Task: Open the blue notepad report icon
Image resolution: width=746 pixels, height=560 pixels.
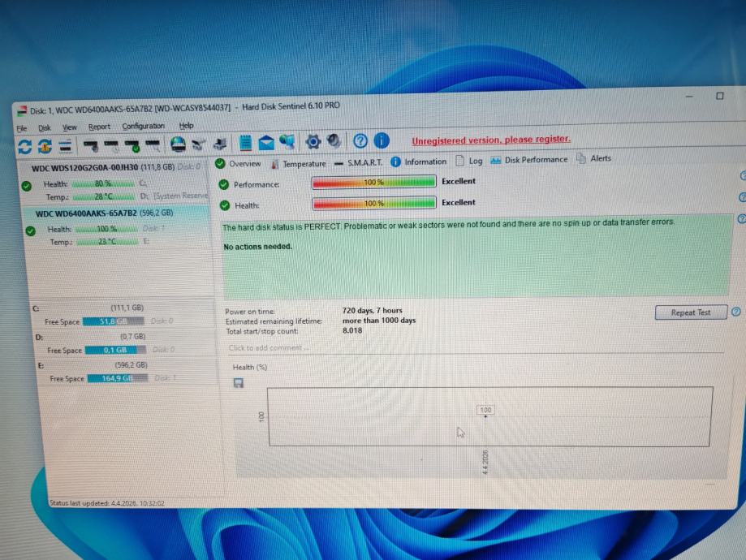Action: (x=245, y=143)
